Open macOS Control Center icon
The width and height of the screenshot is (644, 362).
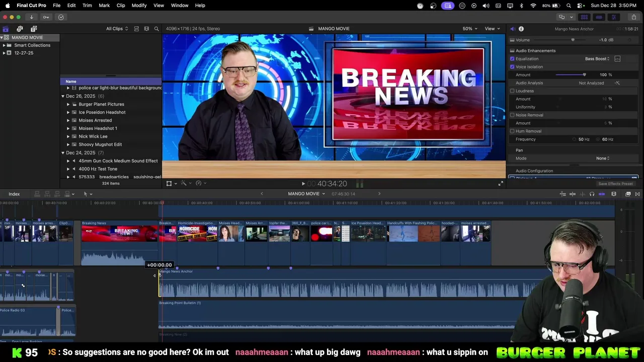[x=580, y=6]
